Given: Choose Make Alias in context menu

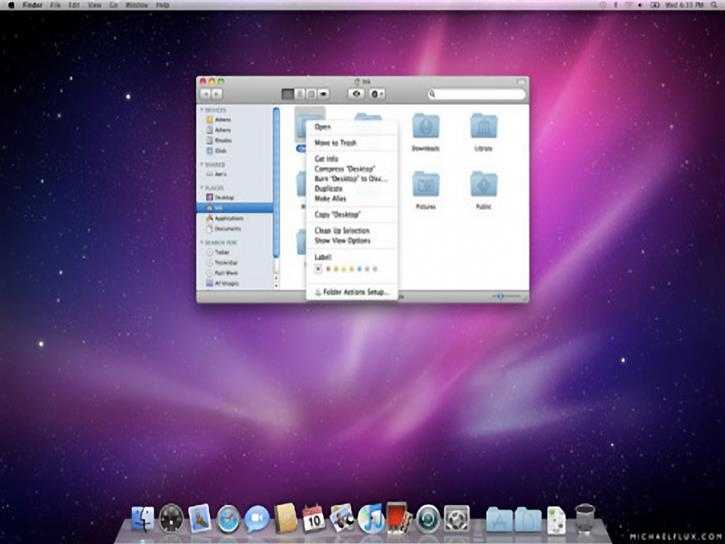Looking at the screenshot, I should (x=352, y=199).
